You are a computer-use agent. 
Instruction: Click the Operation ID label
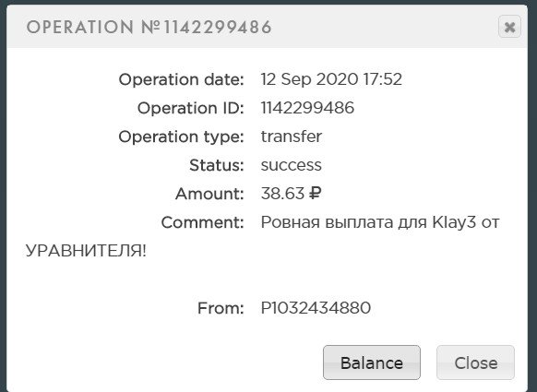(x=190, y=108)
